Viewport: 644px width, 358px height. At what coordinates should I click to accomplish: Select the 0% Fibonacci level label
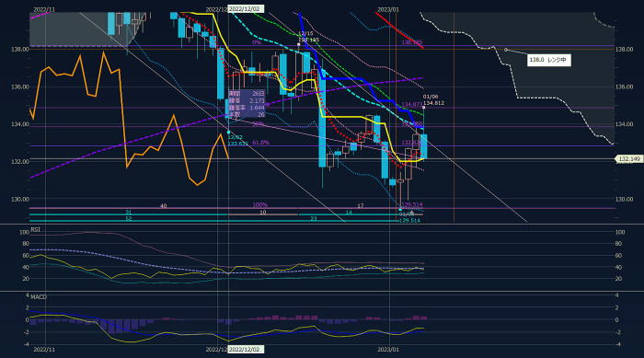point(257,42)
